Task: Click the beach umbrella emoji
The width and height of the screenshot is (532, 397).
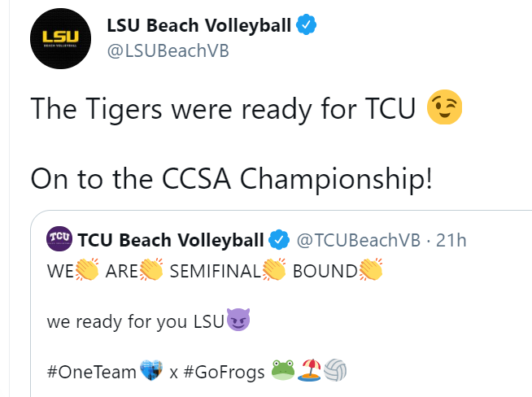Action: coord(310,372)
